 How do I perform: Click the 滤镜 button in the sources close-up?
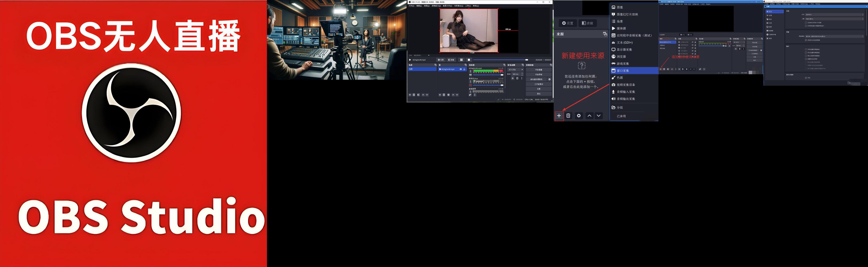click(587, 23)
